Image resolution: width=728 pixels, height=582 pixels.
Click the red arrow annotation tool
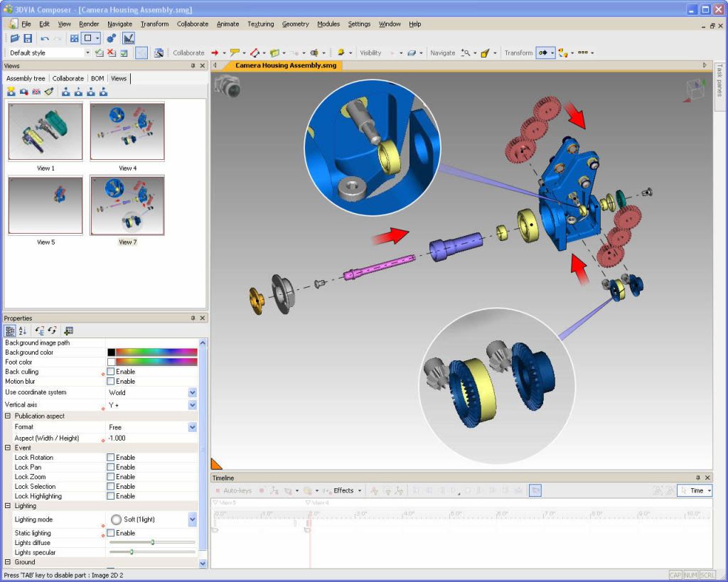215,53
